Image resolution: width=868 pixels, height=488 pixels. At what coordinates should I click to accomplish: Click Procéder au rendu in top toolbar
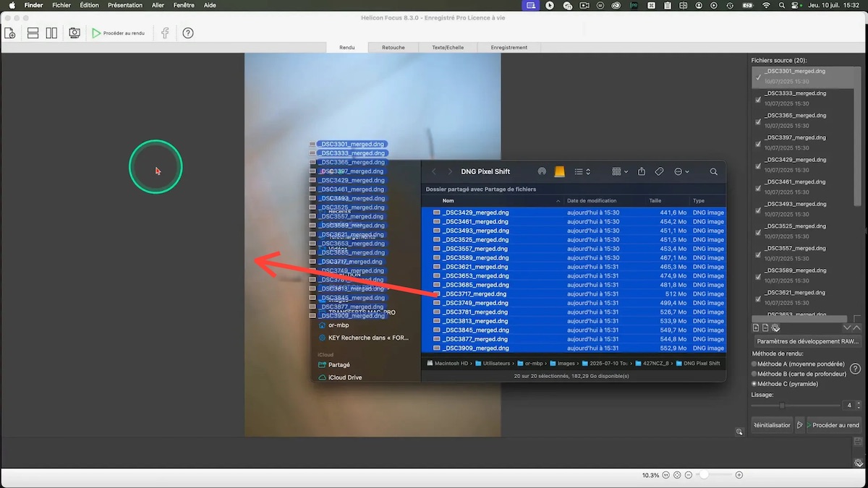point(118,33)
